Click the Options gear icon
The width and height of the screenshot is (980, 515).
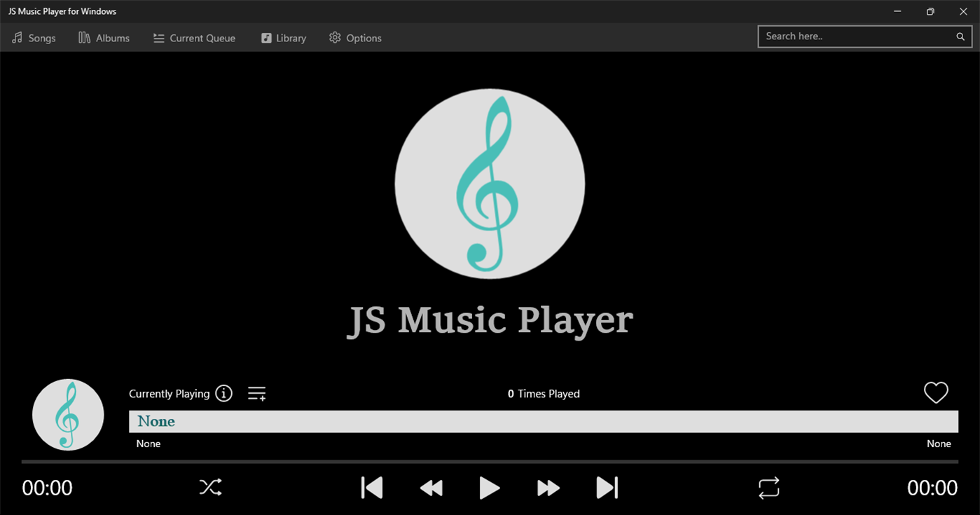tap(334, 38)
